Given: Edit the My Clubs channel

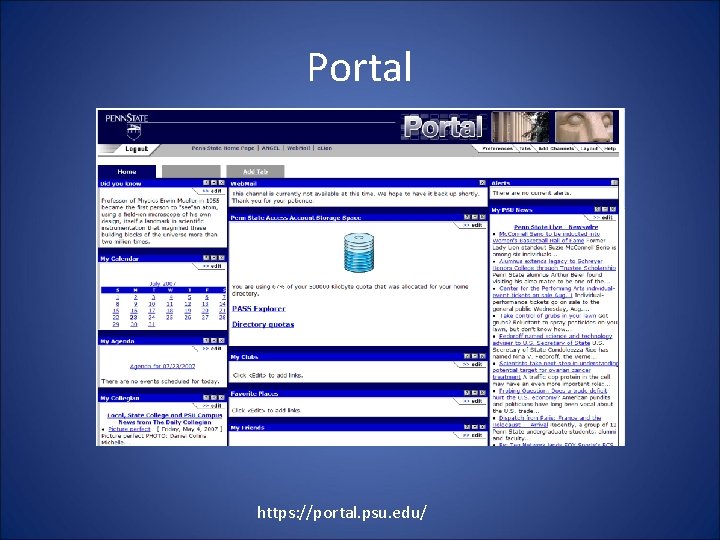Looking at the screenshot, I should [472, 365].
